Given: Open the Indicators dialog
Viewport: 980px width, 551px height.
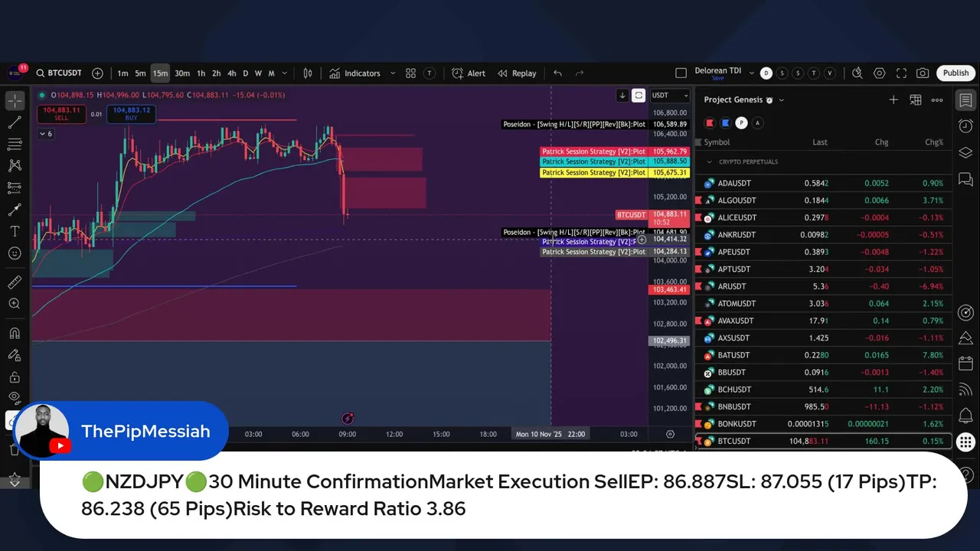Looking at the screenshot, I should [x=355, y=73].
